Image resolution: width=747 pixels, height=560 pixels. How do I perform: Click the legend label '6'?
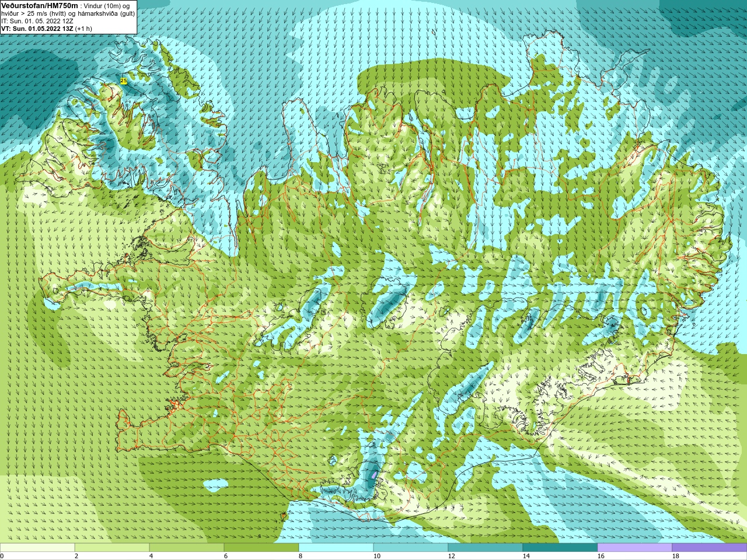226,556
